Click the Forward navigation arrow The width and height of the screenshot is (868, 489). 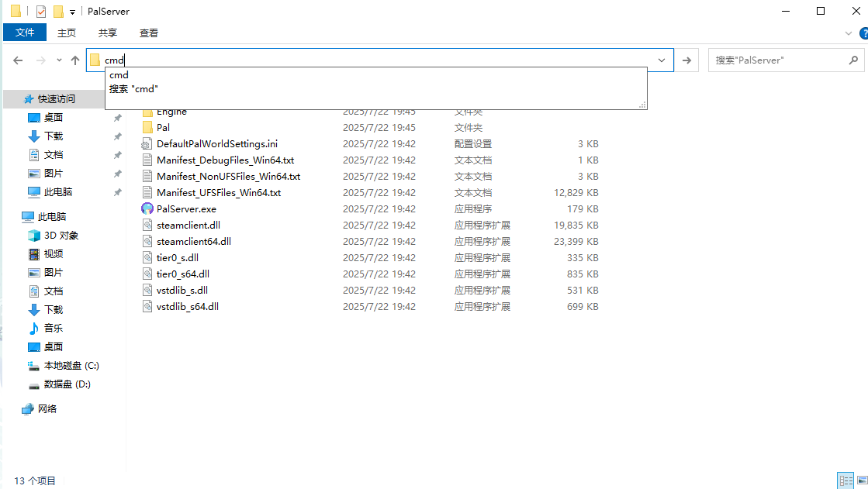click(x=40, y=60)
